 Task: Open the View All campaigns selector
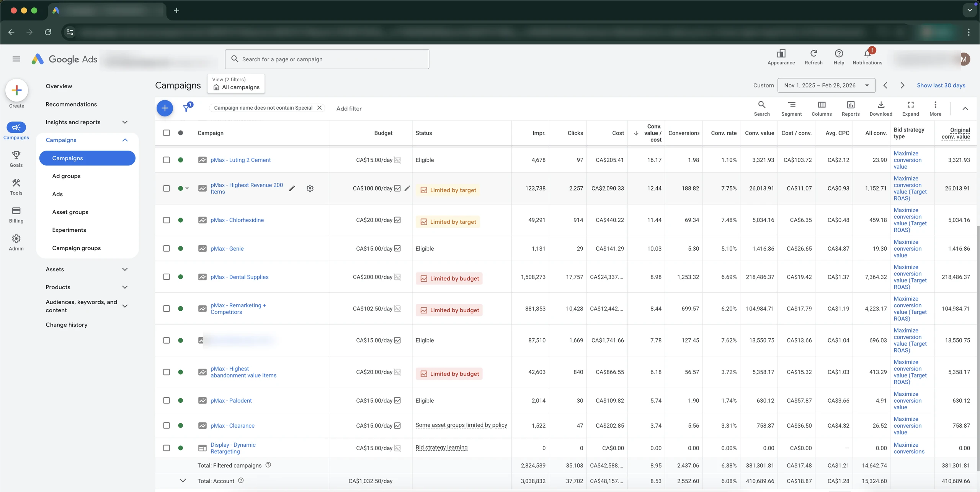[236, 84]
